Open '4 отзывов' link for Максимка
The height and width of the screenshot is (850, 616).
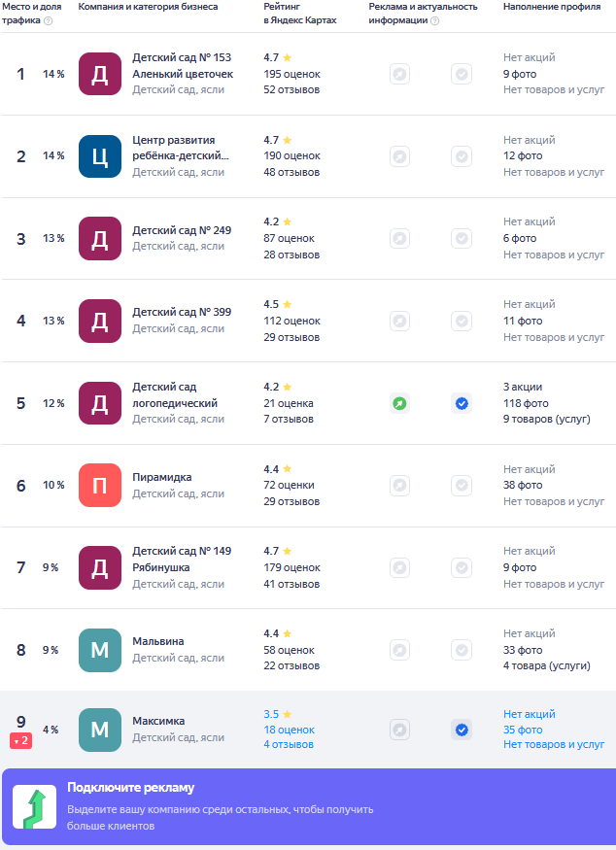pyautogui.click(x=289, y=745)
